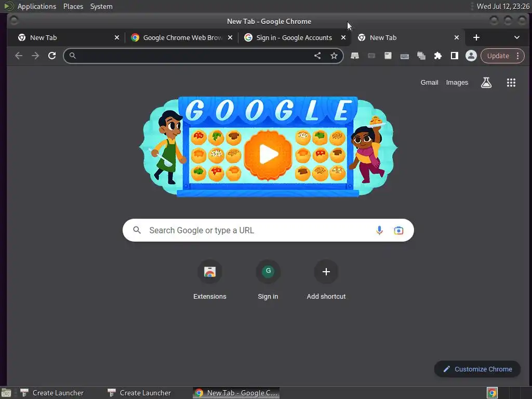Open Images link
The height and width of the screenshot is (399, 532).
point(457,83)
